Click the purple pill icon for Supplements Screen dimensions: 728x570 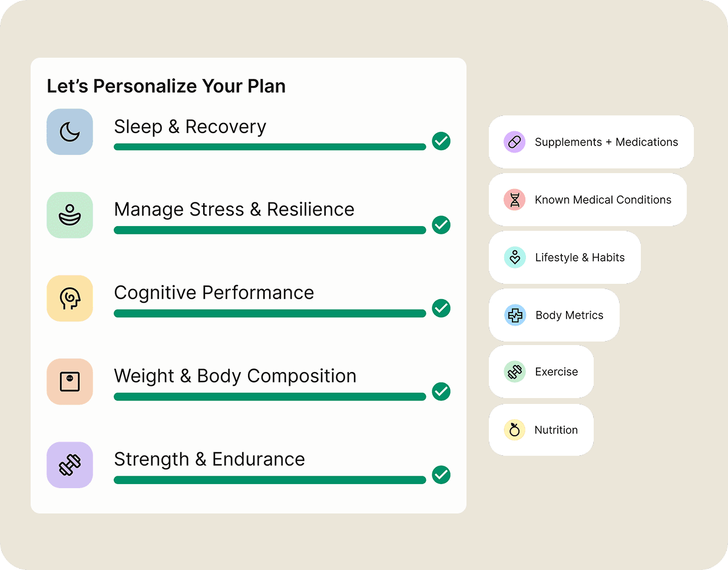click(x=514, y=142)
